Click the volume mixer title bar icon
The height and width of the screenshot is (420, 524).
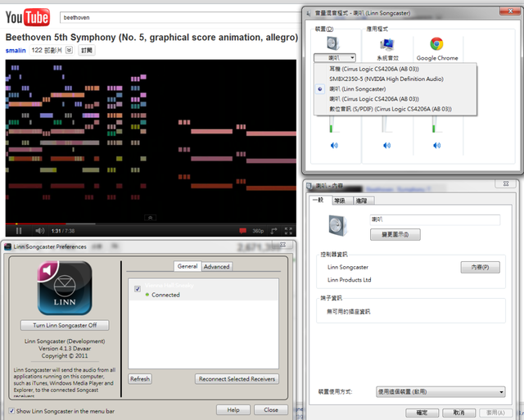(x=309, y=13)
